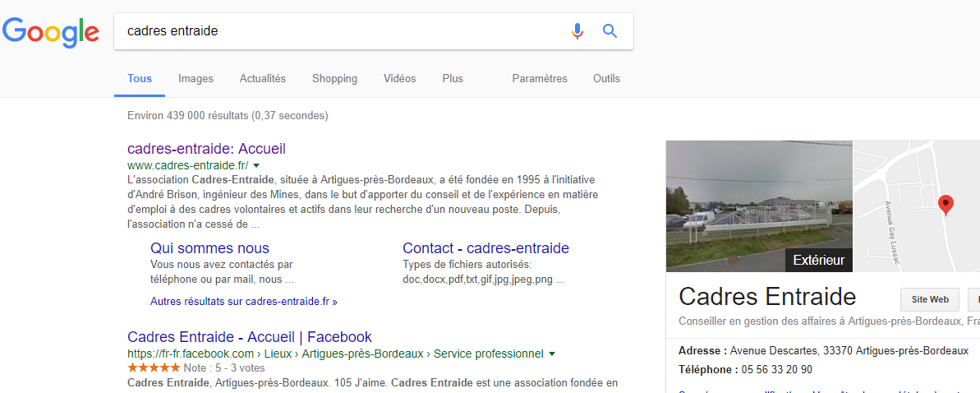The image size is (980, 393).
Task: Open the Paramètres menu
Action: coord(540,79)
